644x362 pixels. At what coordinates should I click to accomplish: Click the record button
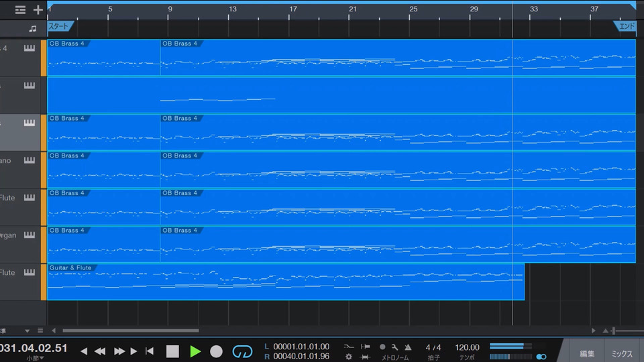tap(216, 351)
